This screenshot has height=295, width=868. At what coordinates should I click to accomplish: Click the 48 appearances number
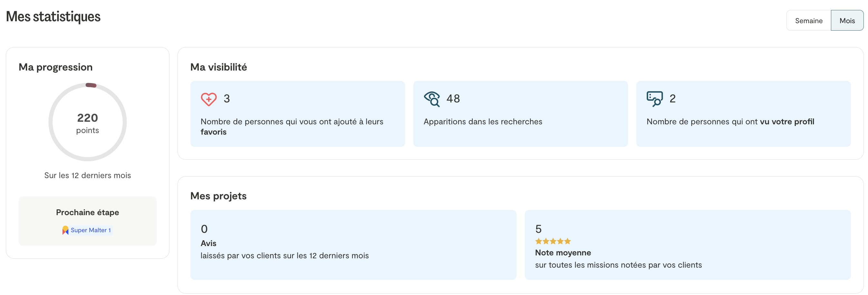click(453, 99)
